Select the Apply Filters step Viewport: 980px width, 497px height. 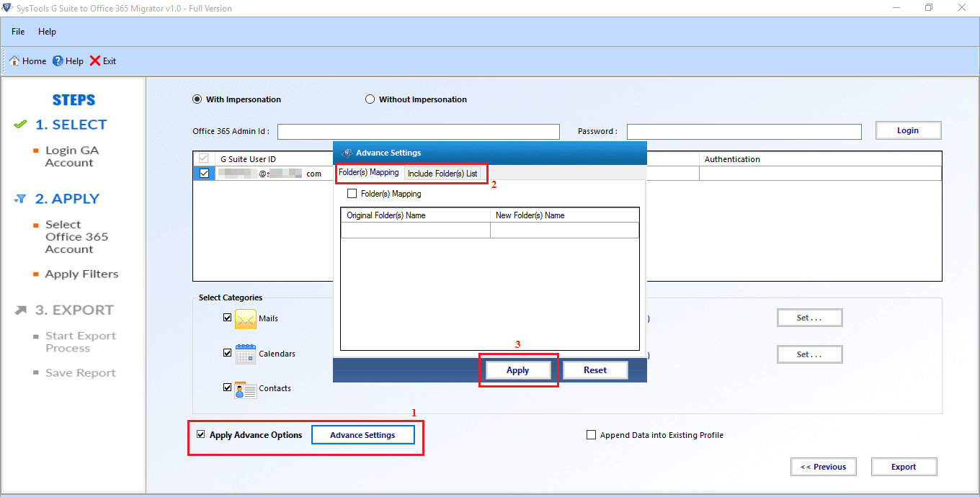point(81,274)
